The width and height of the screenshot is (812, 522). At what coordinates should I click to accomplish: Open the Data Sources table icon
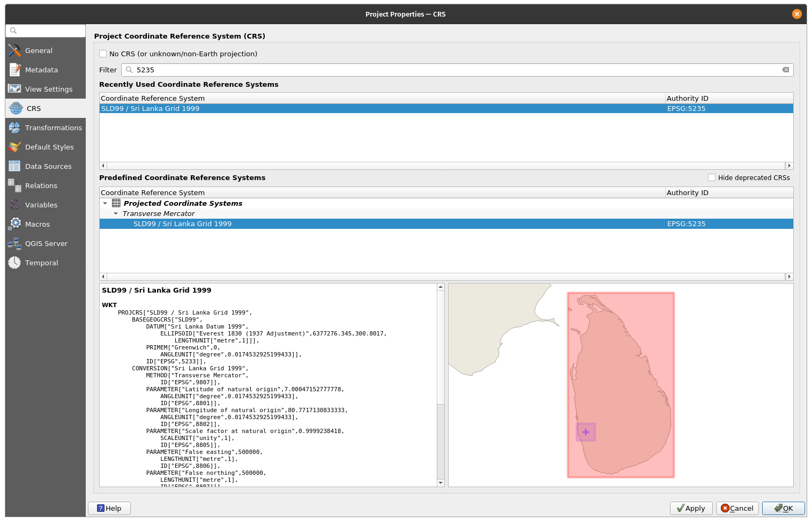click(14, 166)
